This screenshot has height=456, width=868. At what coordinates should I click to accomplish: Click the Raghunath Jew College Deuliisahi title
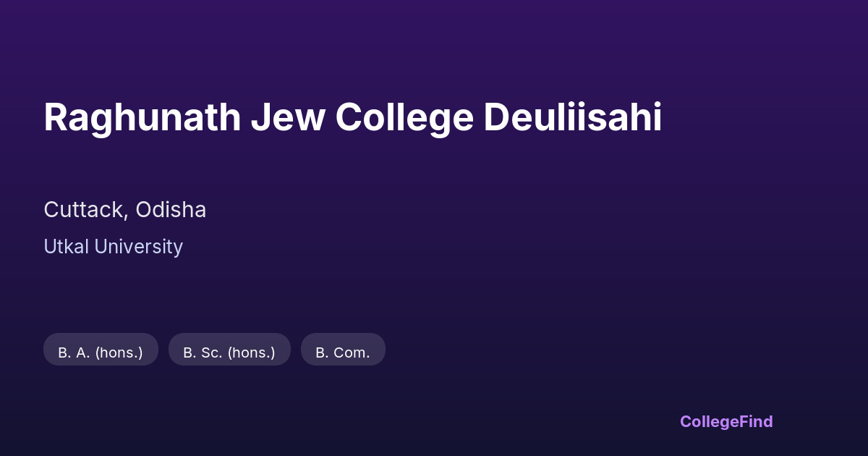(x=352, y=118)
